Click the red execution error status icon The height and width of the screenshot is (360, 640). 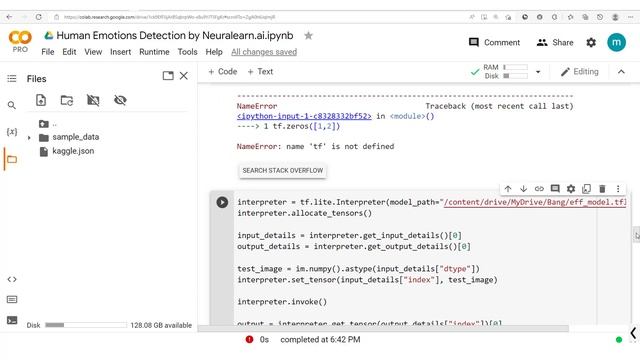coord(249,339)
